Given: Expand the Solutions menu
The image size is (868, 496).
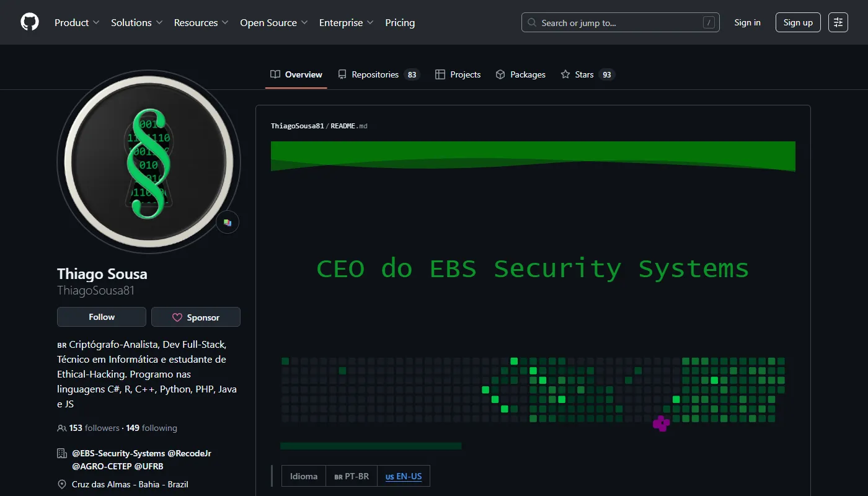Looking at the screenshot, I should 136,22.
